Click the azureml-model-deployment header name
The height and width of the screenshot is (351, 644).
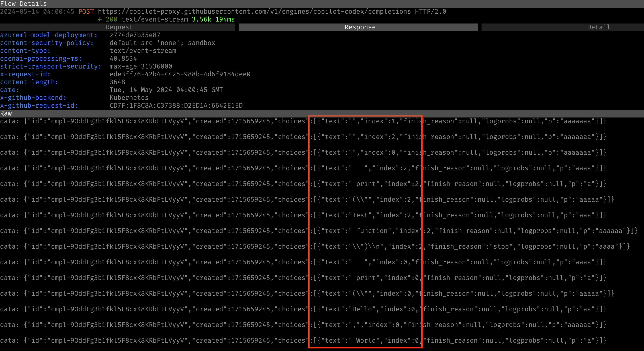click(x=49, y=35)
